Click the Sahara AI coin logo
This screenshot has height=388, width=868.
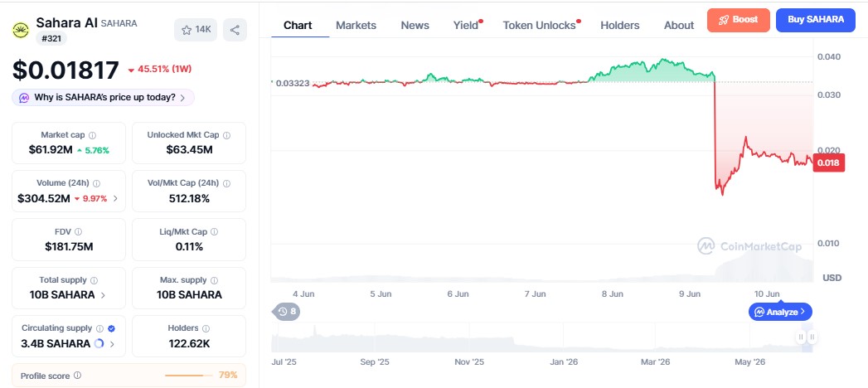[x=21, y=30]
